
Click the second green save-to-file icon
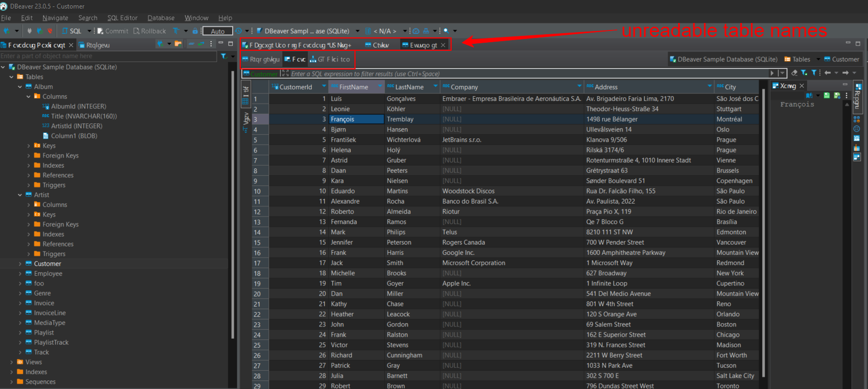(x=837, y=96)
